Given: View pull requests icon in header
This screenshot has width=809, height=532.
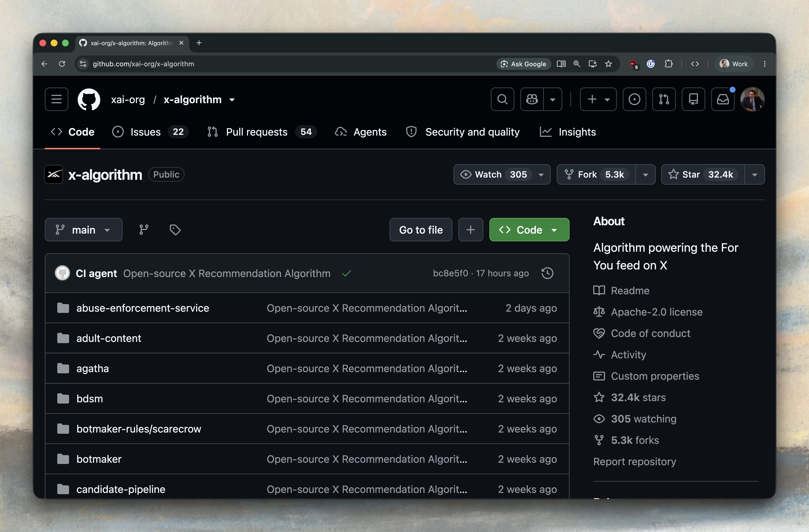Looking at the screenshot, I should (x=664, y=99).
